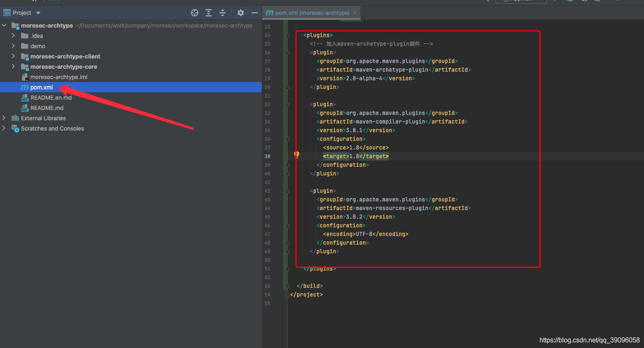Fold the configuration block at line 46
This screenshot has width=644, height=348.
[x=287, y=226]
